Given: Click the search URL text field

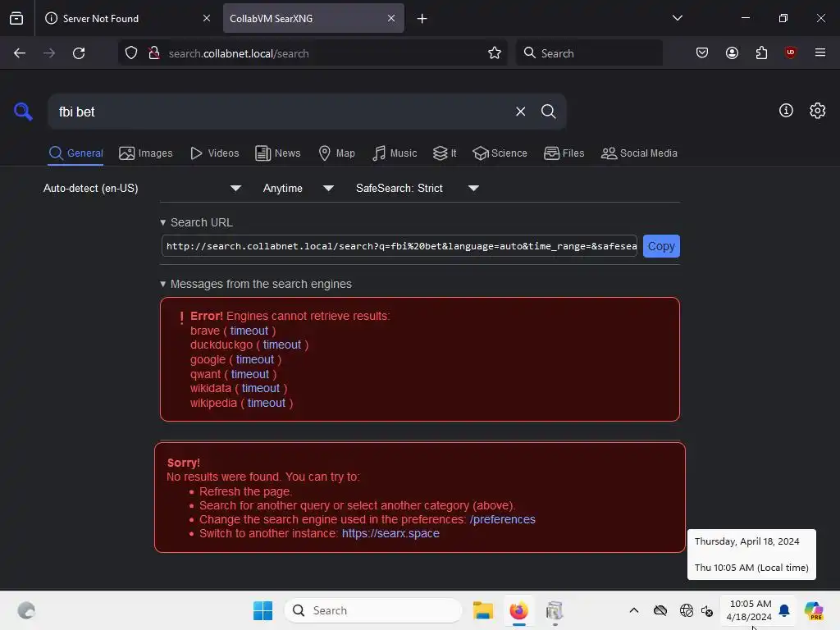Looking at the screenshot, I should click(399, 246).
